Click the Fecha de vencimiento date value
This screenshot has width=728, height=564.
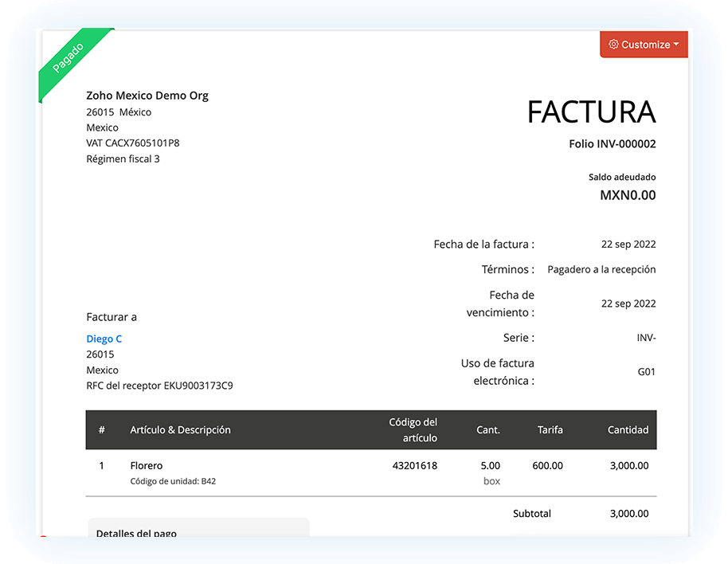click(x=628, y=304)
